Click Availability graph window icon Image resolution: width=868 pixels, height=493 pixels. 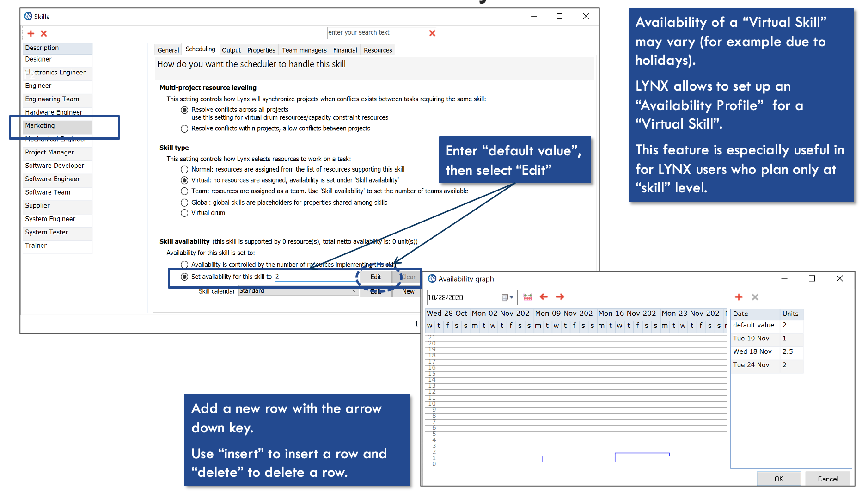pos(432,278)
